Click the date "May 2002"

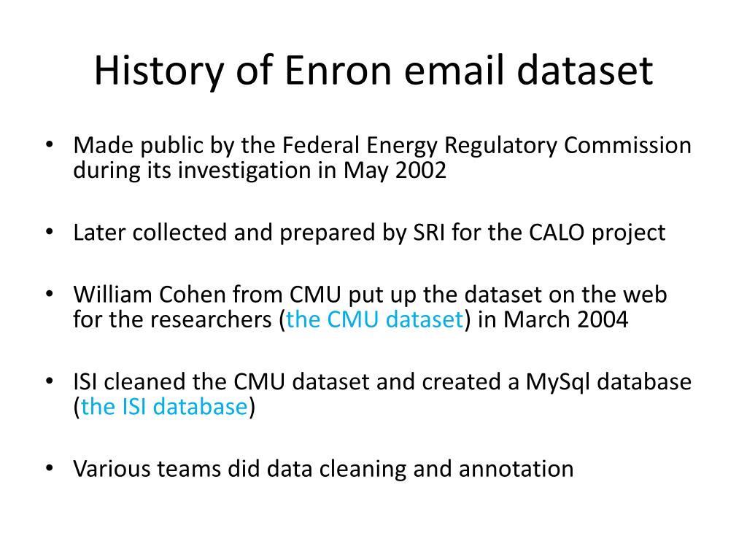(395, 171)
